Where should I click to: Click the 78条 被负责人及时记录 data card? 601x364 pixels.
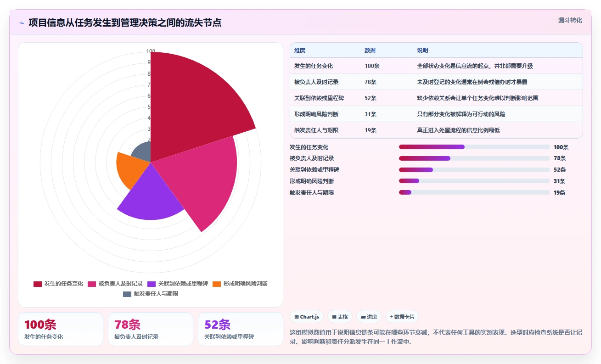pyautogui.click(x=151, y=329)
